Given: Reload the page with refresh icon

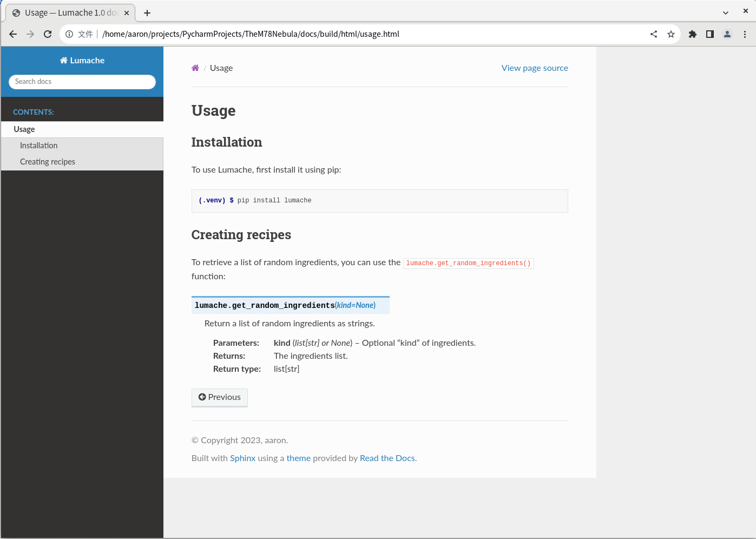Looking at the screenshot, I should point(48,34).
